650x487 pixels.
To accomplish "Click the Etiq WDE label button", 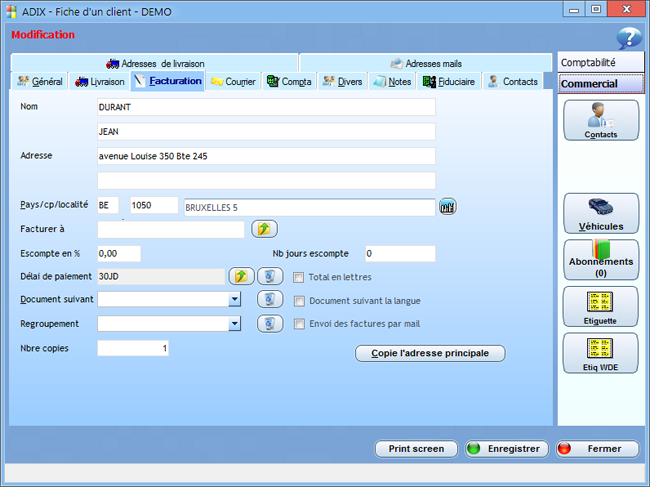I will 600,353.
